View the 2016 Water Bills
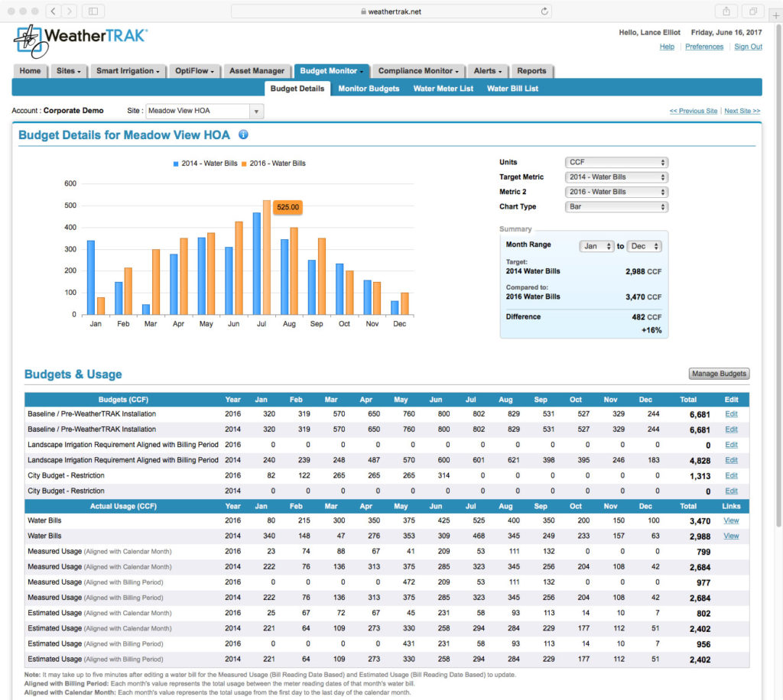The height and width of the screenshot is (700, 783). (x=731, y=521)
